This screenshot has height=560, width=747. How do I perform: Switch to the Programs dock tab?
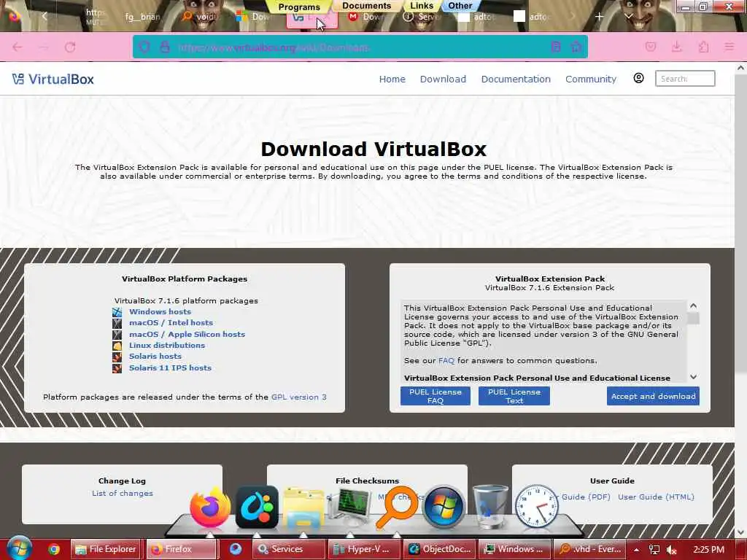point(298,7)
